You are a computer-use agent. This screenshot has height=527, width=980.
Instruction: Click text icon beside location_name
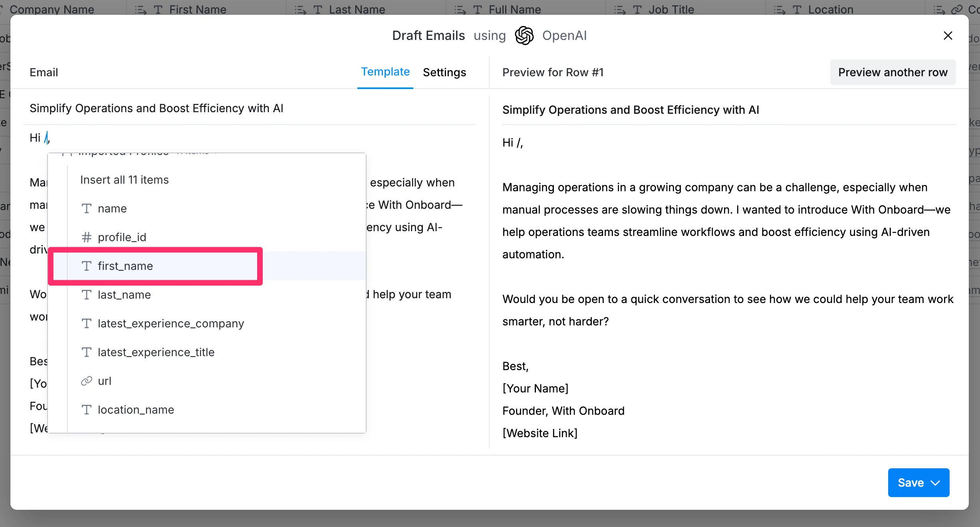86,410
